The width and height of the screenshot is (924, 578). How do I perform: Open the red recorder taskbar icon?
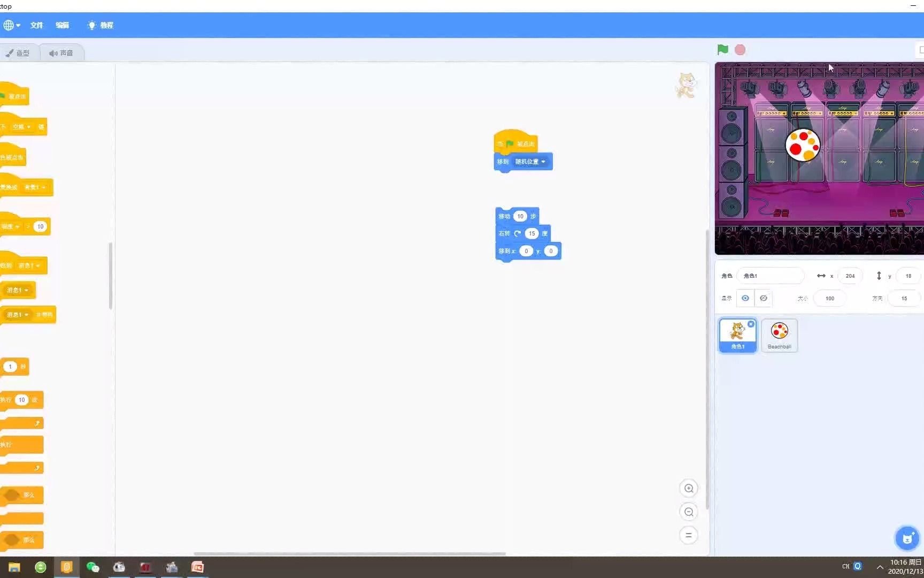(198, 567)
